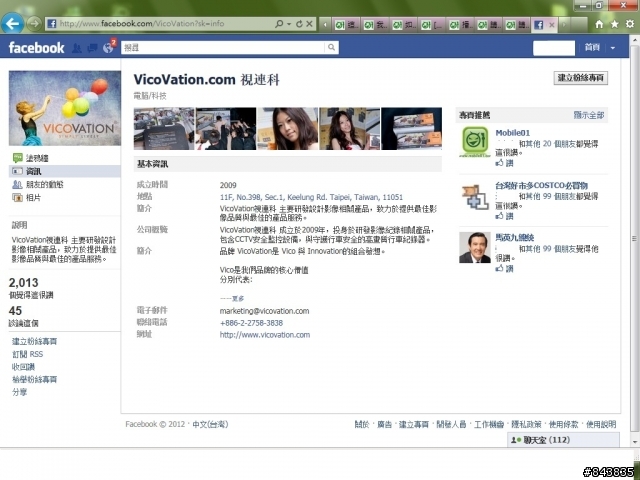Click the Facebook logo
The height and width of the screenshot is (480, 640).
pos(36,48)
